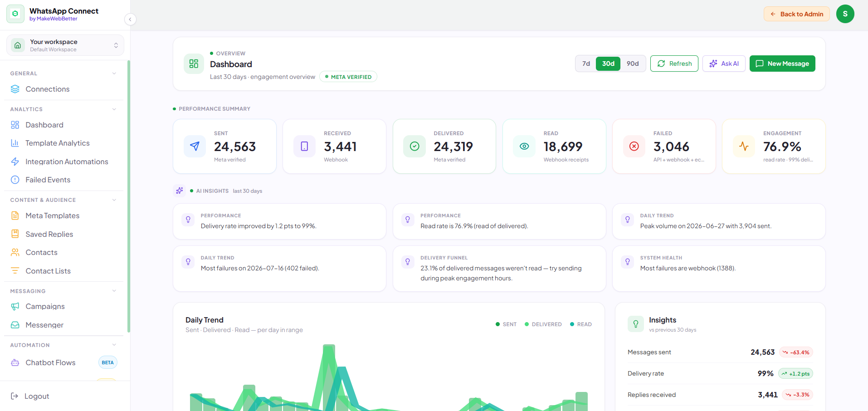Click the AI Insights sparkle icon
This screenshot has height=411, width=868.
tap(180, 191)
